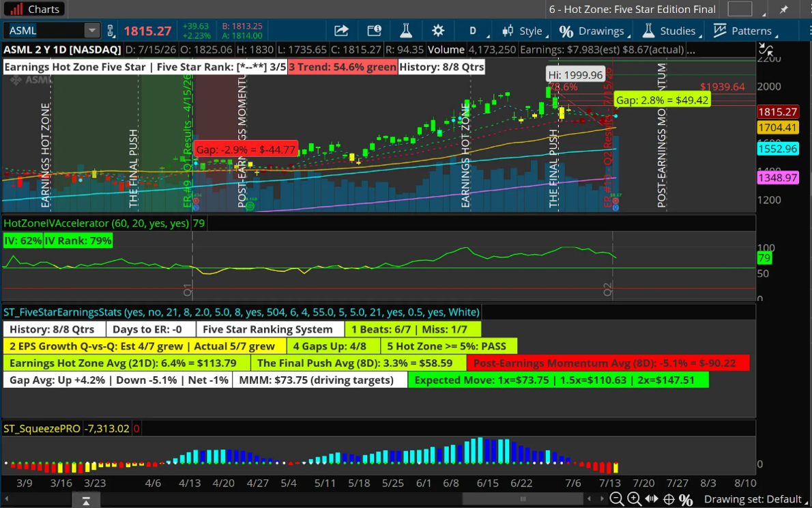Open the symbol dropdown arrow next to ASML
812x508 pixels.
tap(91, 31)
